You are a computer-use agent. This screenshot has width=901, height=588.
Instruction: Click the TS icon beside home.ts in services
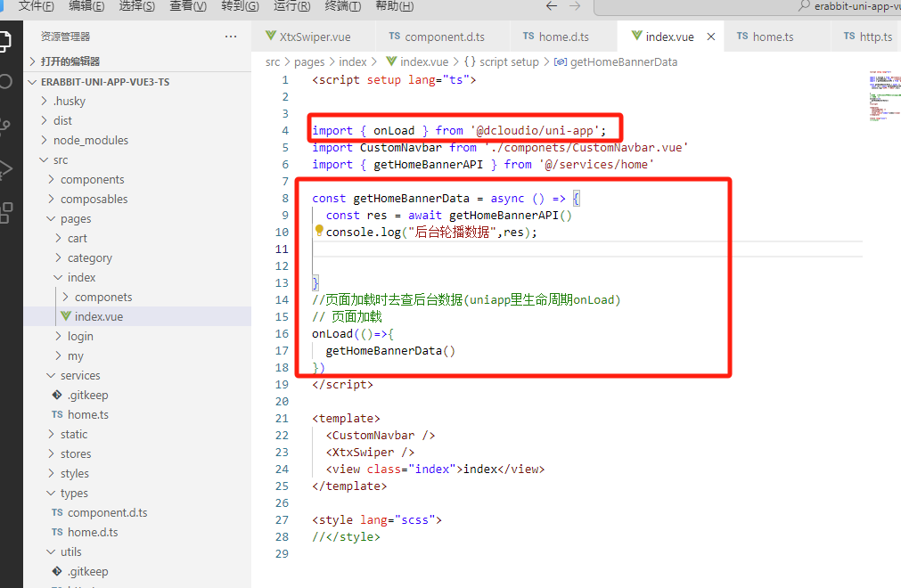coord(57,414)
